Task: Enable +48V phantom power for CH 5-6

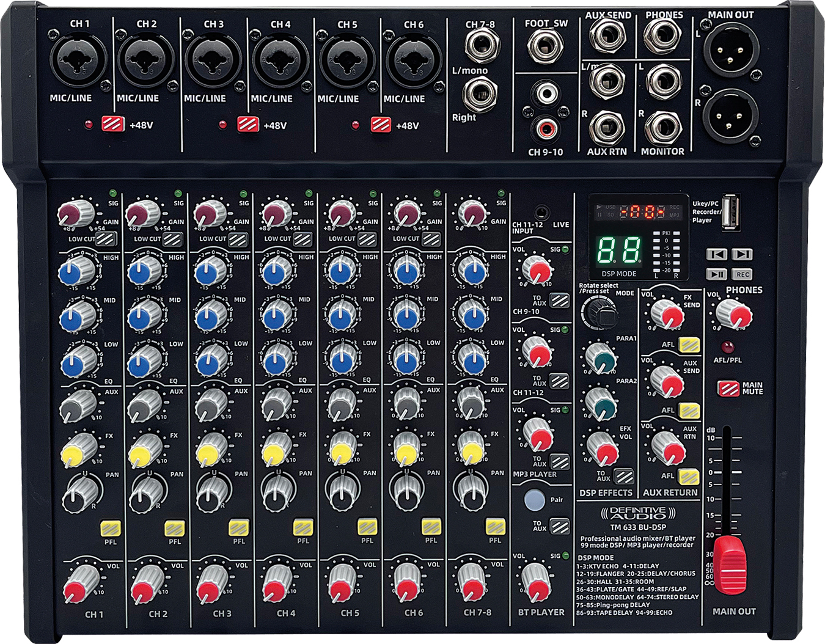Action: [381, 125]
